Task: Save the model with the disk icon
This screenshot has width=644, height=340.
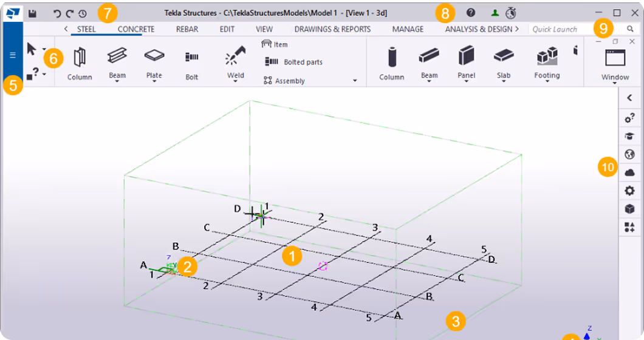Action: pos(32,13)
